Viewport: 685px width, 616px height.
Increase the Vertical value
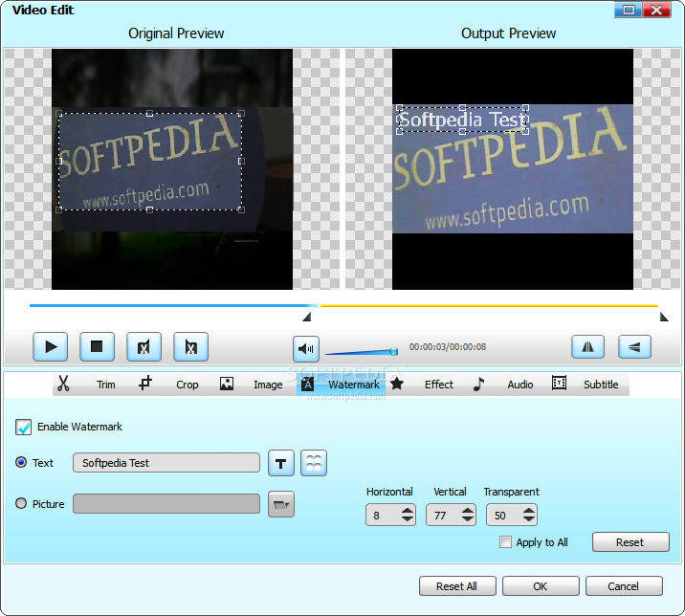pos(468,511)
